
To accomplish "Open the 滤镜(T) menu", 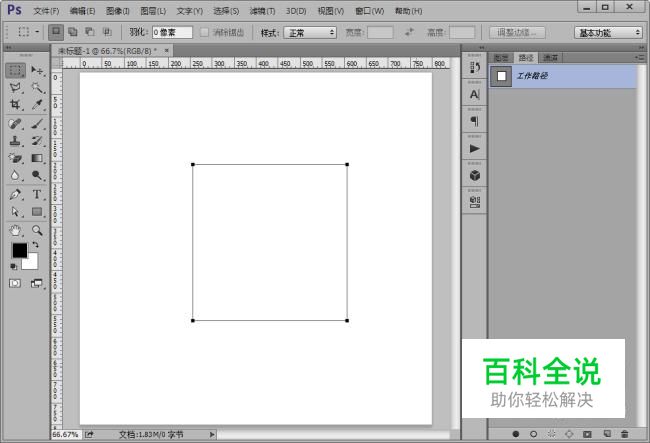I will click(x=262, y=11).
